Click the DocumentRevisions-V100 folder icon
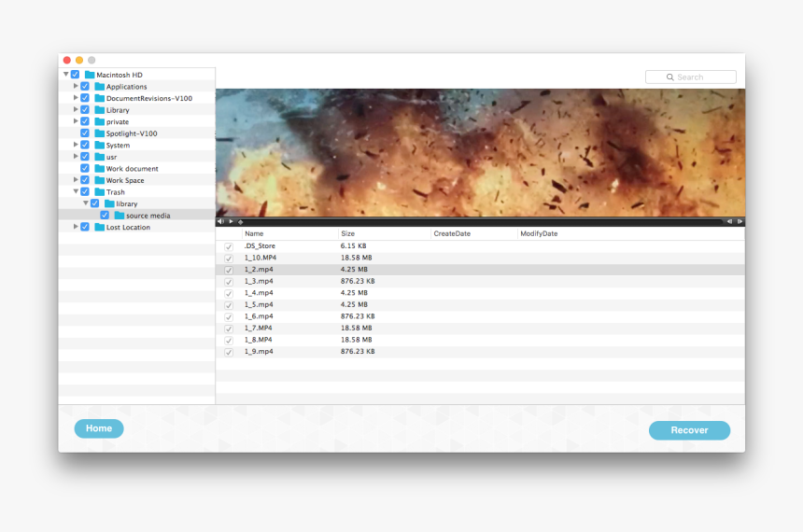 point(100,98)
